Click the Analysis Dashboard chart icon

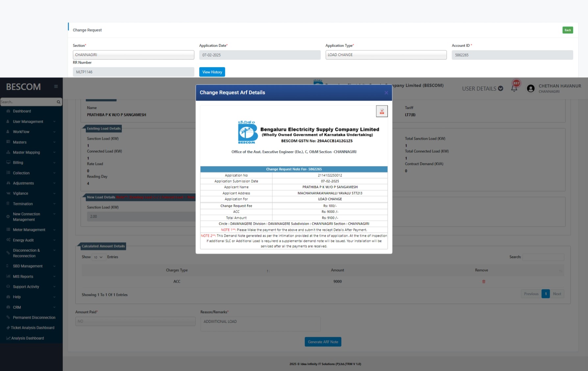[x=8, y=338]
